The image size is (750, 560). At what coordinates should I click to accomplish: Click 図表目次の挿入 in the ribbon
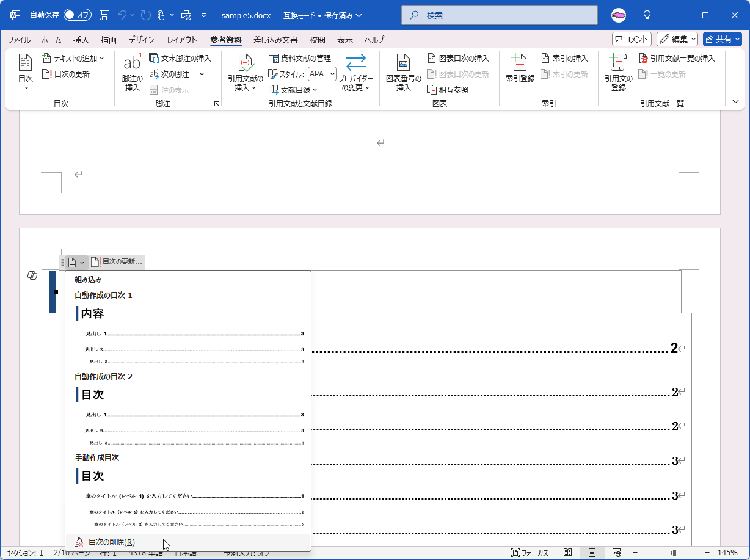tap(458, 58)
